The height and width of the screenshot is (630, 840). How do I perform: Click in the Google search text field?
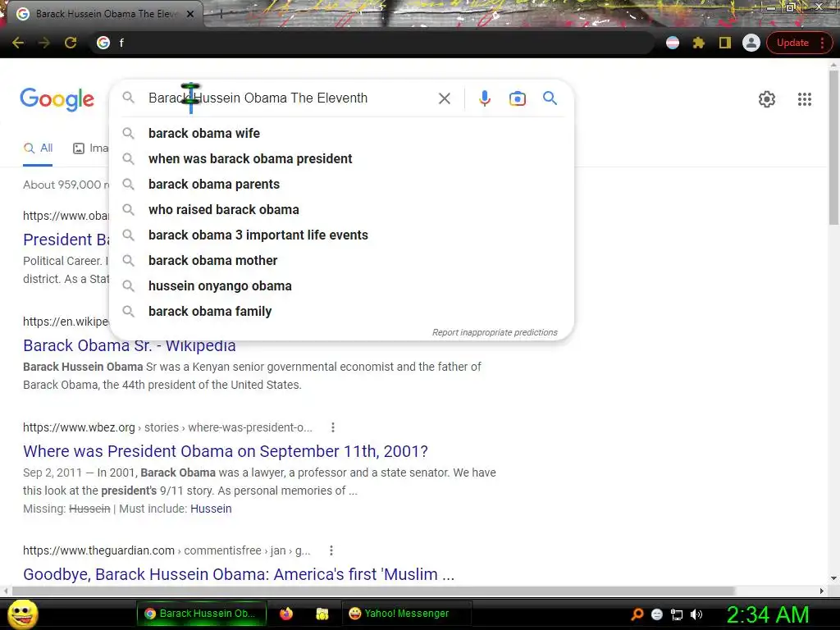[x=290, y=98]
